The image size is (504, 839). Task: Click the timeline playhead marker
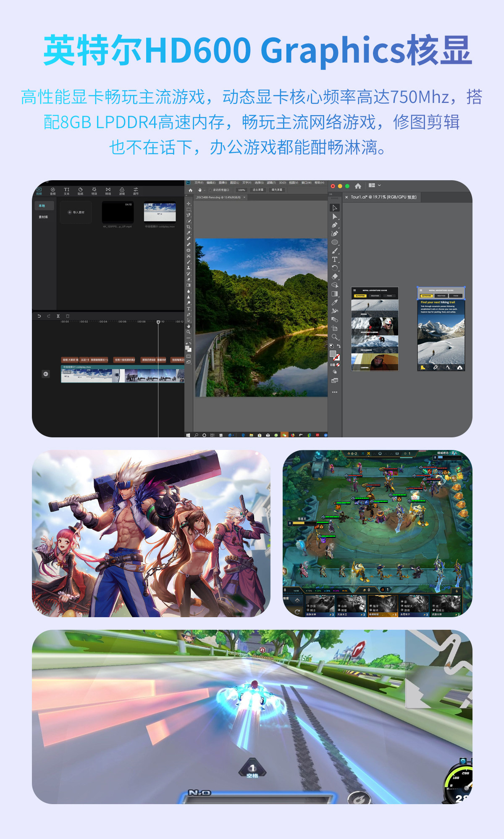click(158, 322)
